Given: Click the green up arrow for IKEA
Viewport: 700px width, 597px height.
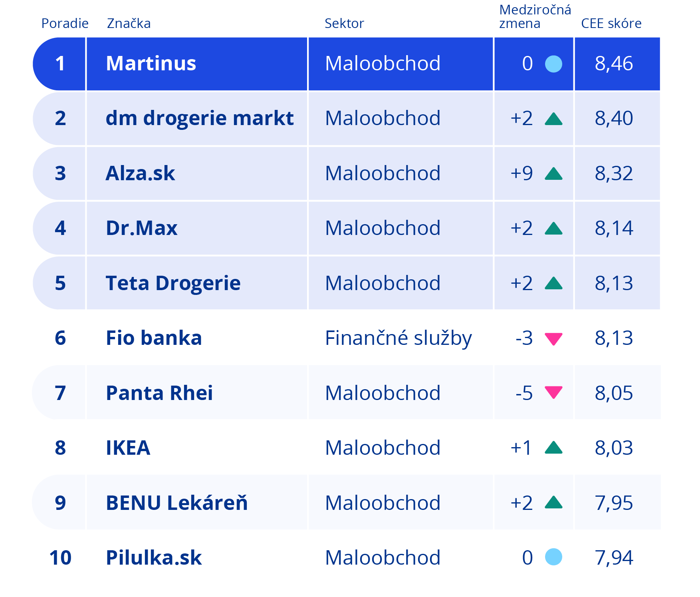Looking at the screenshot, I should click(553, 448).
